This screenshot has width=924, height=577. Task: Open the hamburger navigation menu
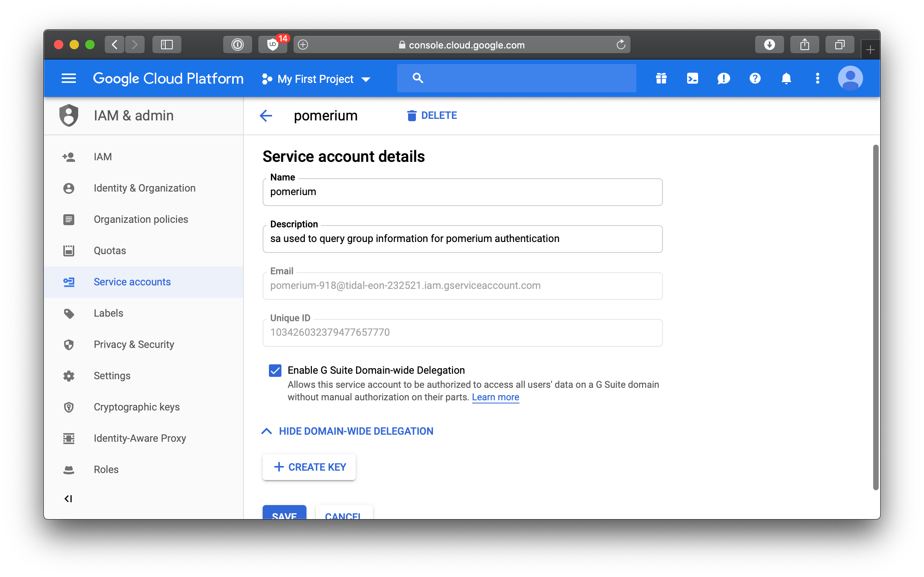tap(69, 79)
